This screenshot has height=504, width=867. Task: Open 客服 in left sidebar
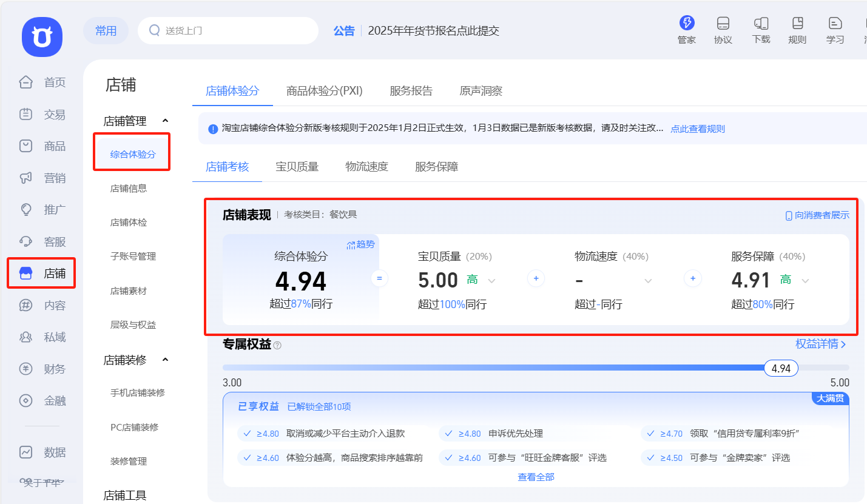coord(42,242)
